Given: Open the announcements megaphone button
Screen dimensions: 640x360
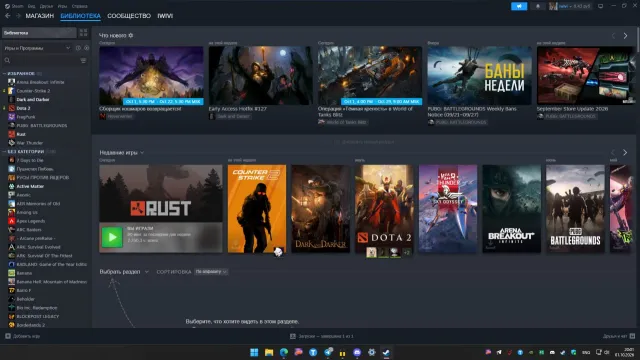Looking at the screenshot, I should coord(519,6).
